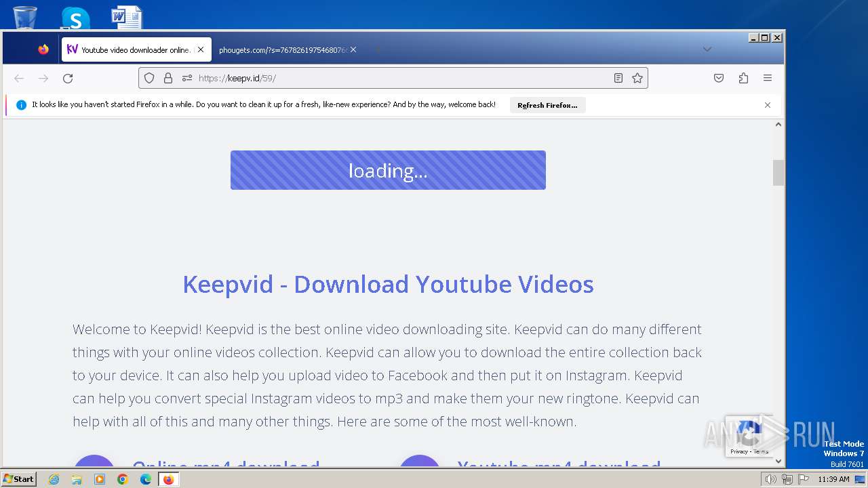Open the Recycle Bin desktop icon
This screenshot has height=488, width=868.
25,17
